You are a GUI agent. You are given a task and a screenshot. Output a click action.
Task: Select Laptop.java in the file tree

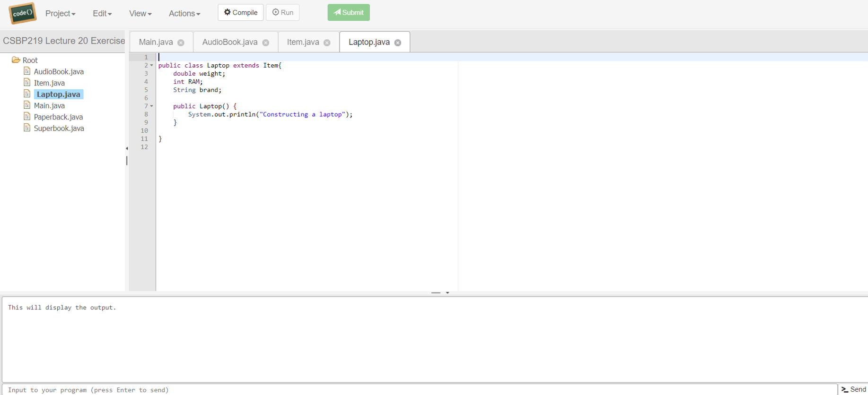pyautogui.click(x=59, y=94)
